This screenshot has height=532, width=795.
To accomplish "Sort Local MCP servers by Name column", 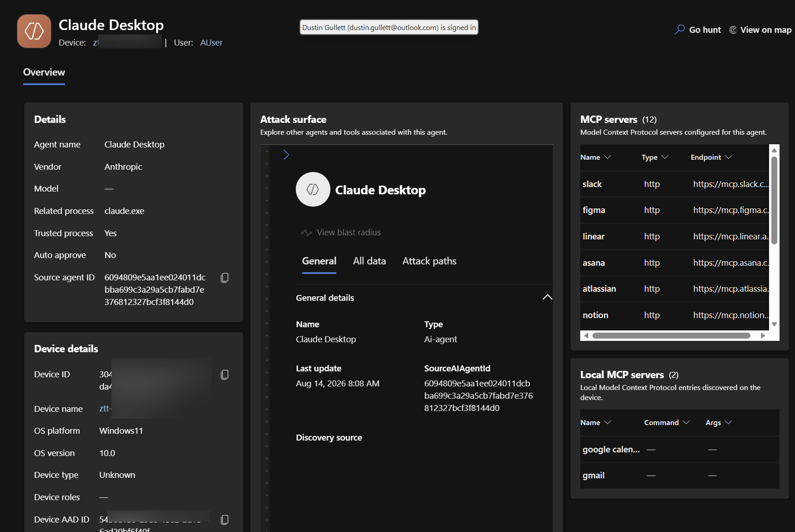I will (x=596, y=422).
